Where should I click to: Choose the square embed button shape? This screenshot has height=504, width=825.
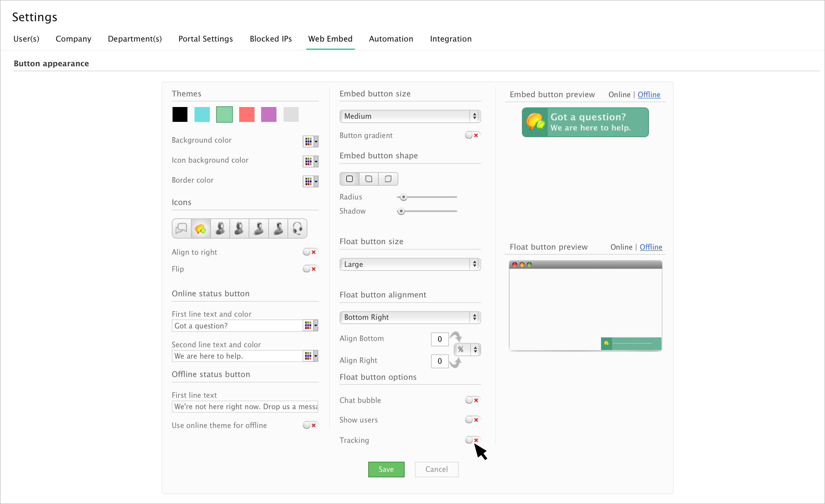click(349, 179)
